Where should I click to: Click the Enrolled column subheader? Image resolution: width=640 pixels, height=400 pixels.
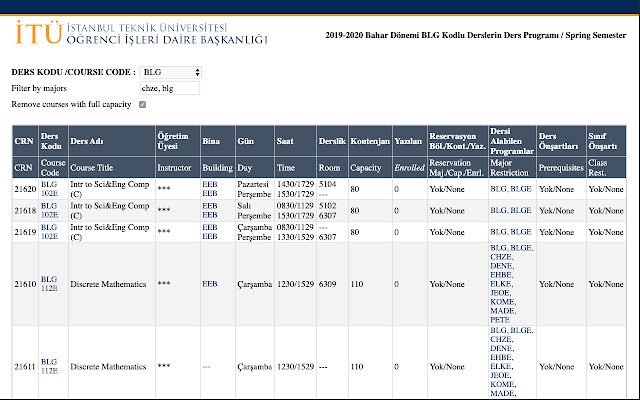point(409,167)
